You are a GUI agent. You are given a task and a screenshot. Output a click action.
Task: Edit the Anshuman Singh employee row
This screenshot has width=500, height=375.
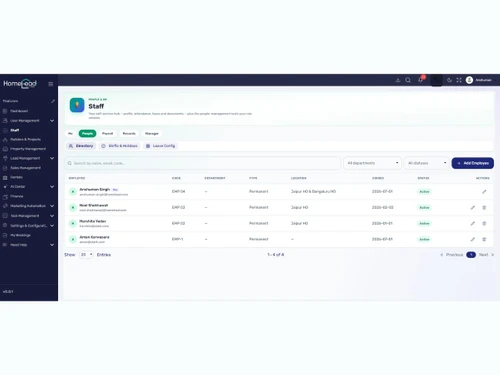484,192
